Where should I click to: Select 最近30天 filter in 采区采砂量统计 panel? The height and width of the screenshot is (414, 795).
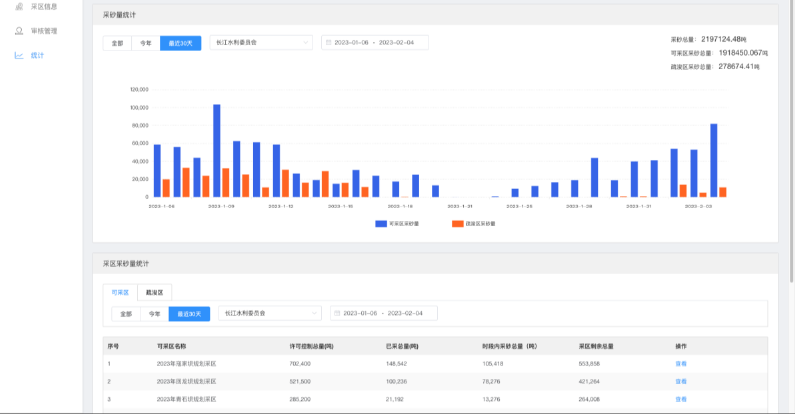[x=189, y=314]
